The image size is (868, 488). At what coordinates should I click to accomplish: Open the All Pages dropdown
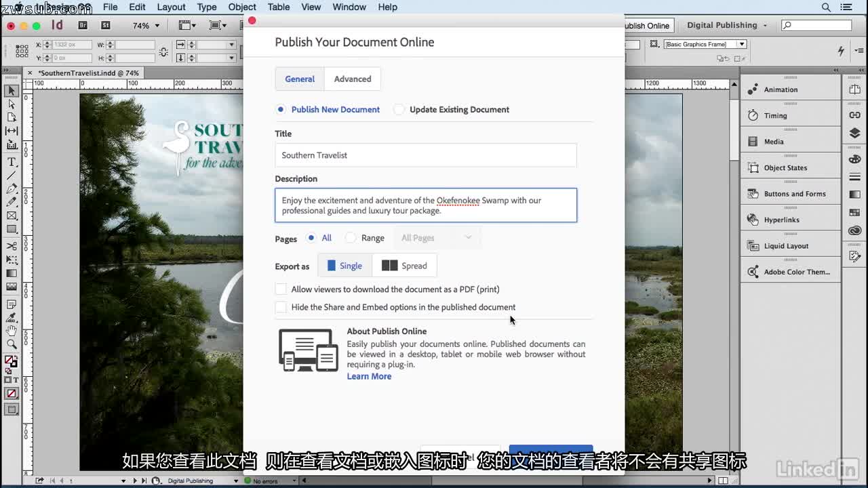pos(437,237)
